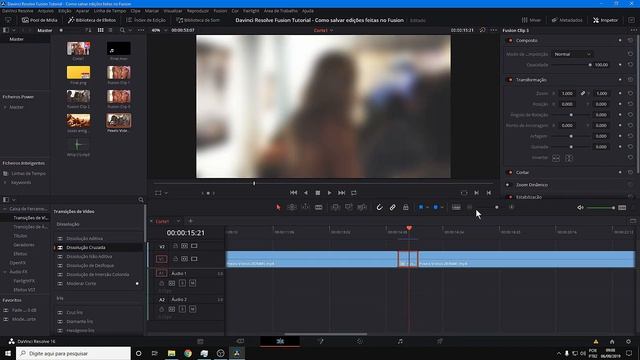Image resolution: width=640 pixels, height=360 pixels.
Task: Activate the trim edit mode tool
Action: point(292,207)
